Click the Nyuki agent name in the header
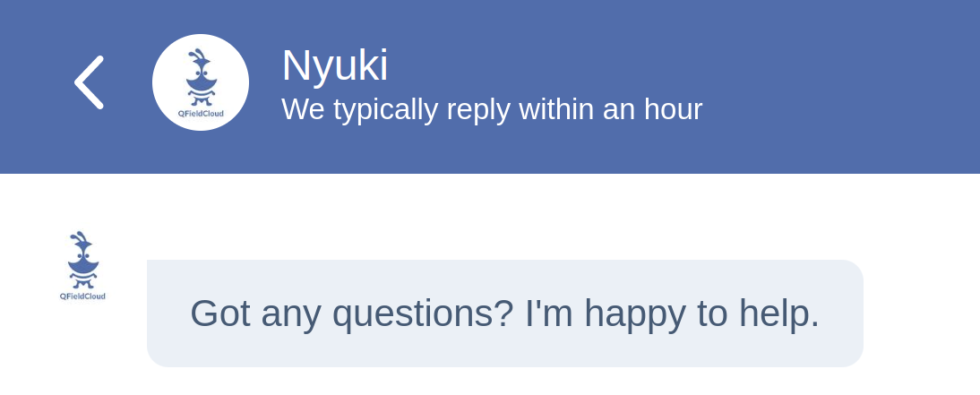This screenshot has width=980, height=395. 335,65
